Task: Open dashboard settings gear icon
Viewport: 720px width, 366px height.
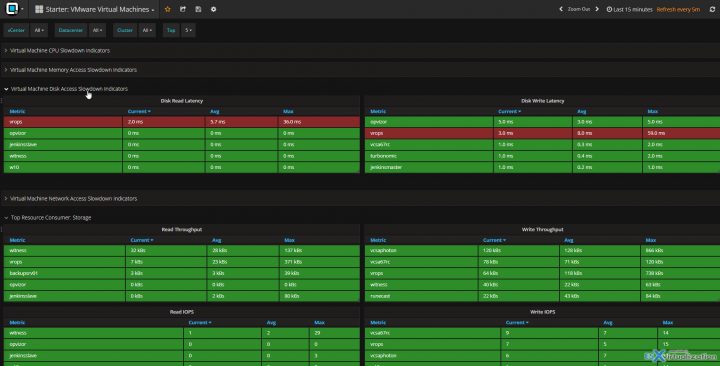Action: (214, 9)
